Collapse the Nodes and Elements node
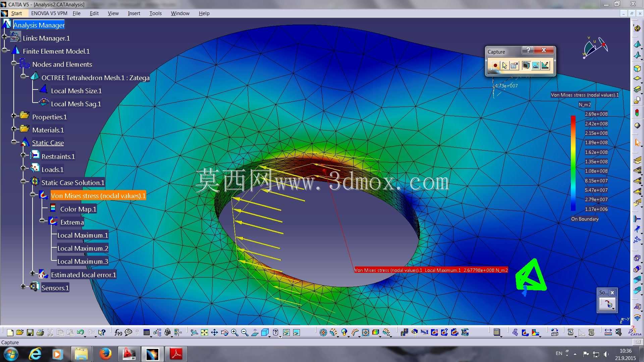The height and width of the screenshot is (362, 644). click(14, 63)
